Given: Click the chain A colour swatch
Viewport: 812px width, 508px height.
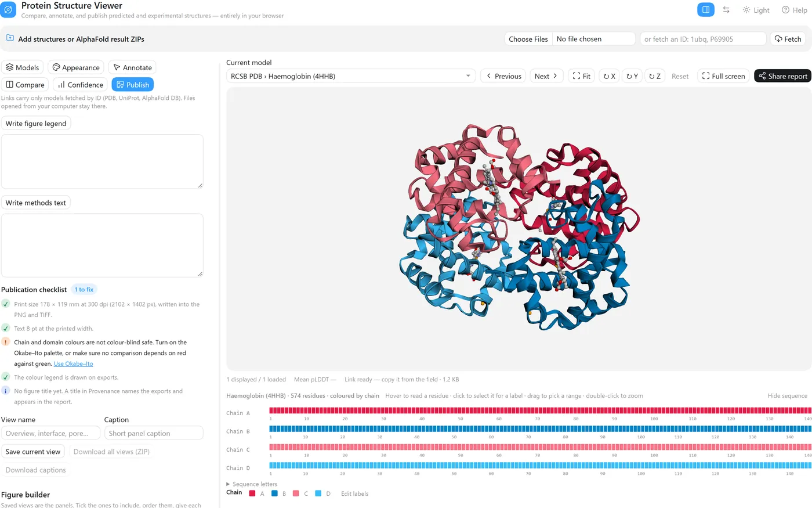Looking at the screenshot, I should coord(252,493).
